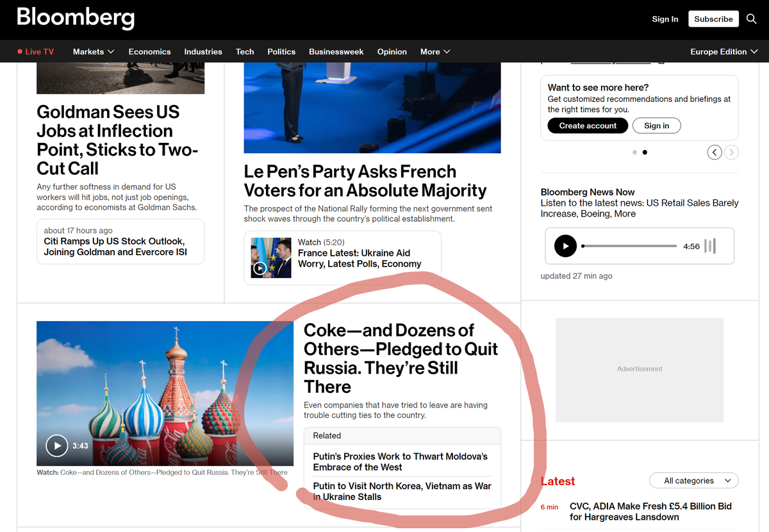Open the All categories dropdown
The width and height of the screenshot is (769, 532).
coord(694,481)
